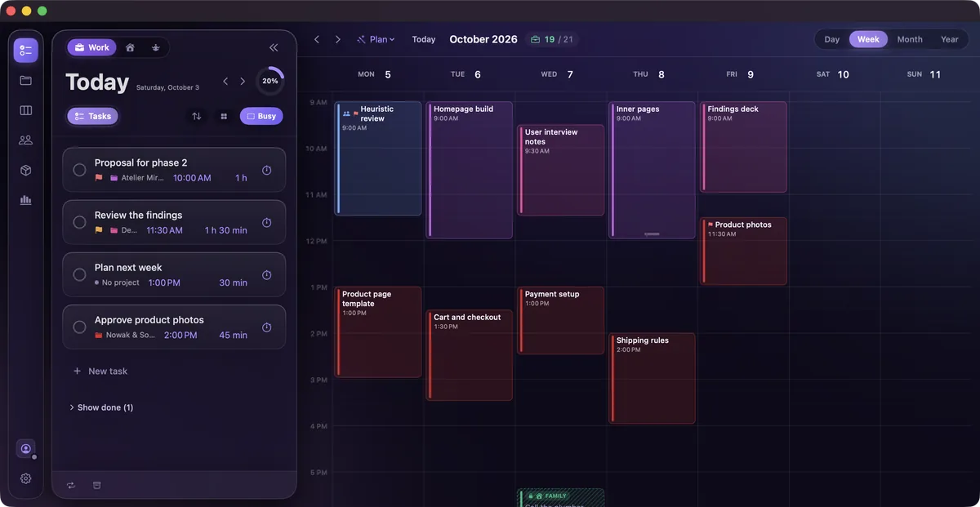Mark Approve product photos complete

click(x=79, y=327)
